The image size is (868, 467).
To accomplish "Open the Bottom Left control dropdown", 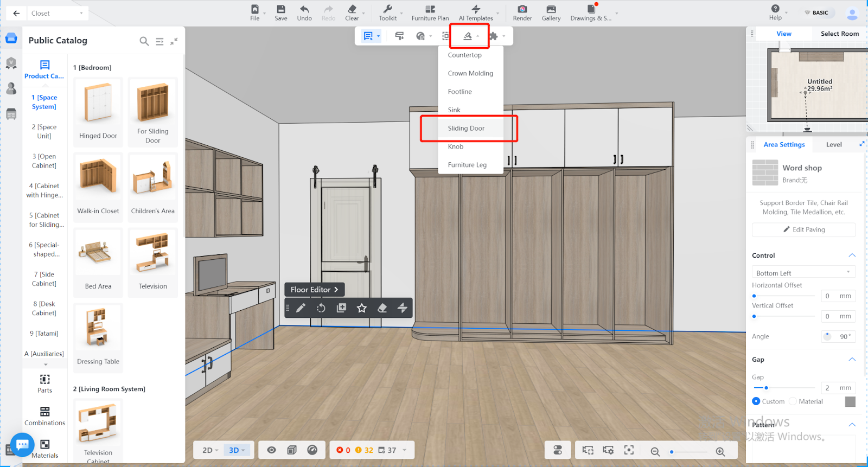I will [803, 273].
